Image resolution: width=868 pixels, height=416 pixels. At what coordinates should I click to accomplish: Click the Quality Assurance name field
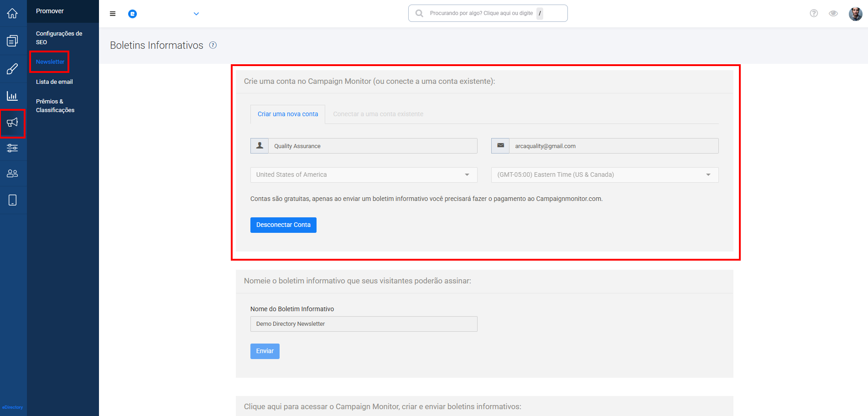(x=373, y=146)
